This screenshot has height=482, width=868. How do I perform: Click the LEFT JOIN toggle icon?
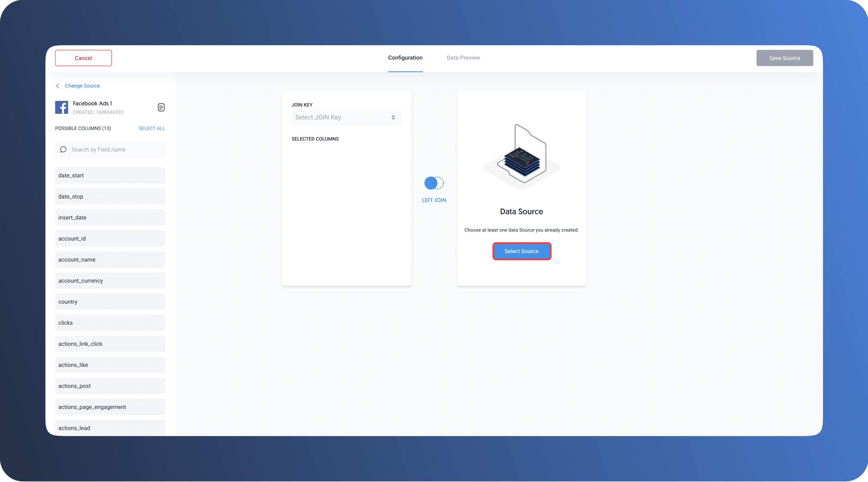click(434, 183)
